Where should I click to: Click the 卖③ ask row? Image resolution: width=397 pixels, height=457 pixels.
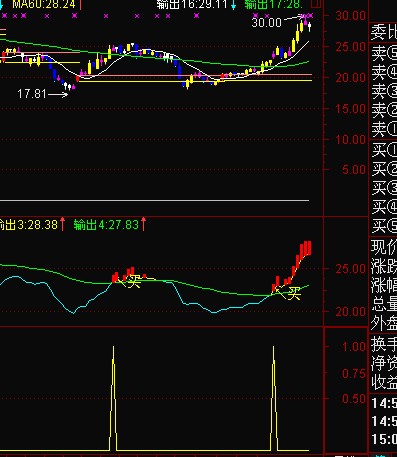383,91
